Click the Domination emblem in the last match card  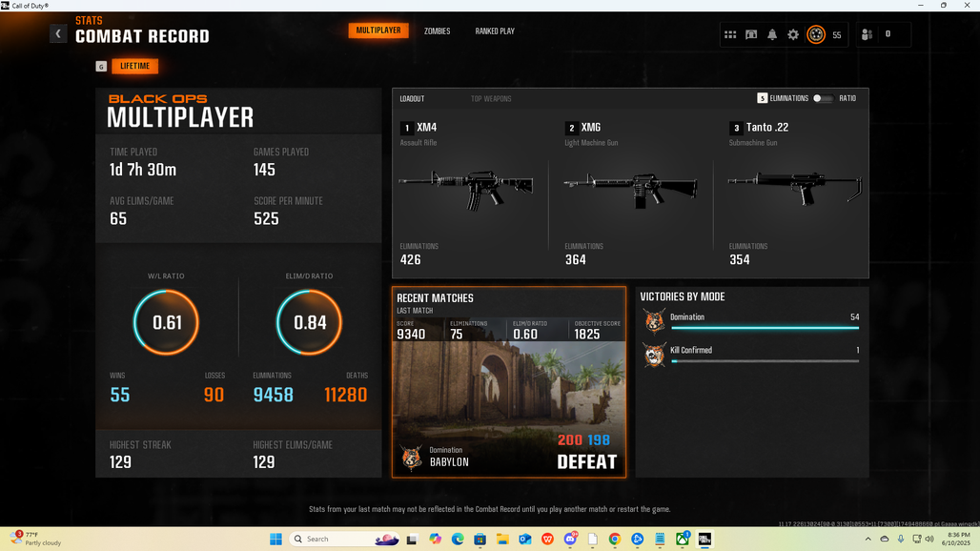pyautogui.click(x=411, y=458)
